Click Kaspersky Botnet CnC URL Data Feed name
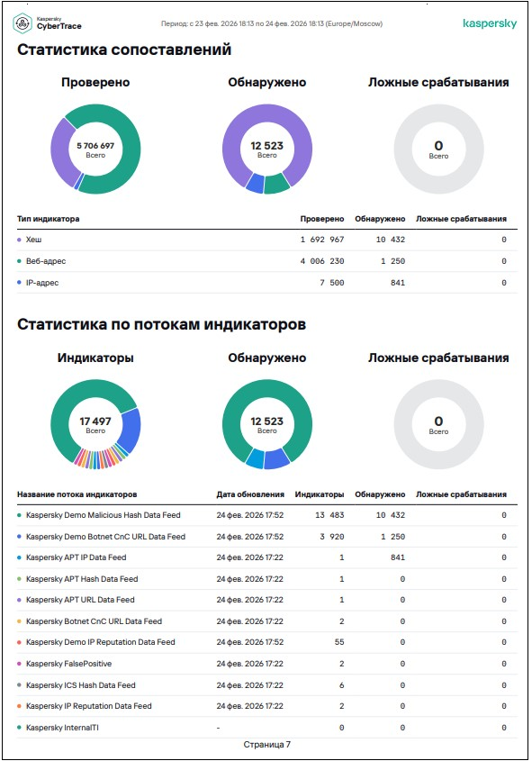532x761 pixels. tap(95, 621)
